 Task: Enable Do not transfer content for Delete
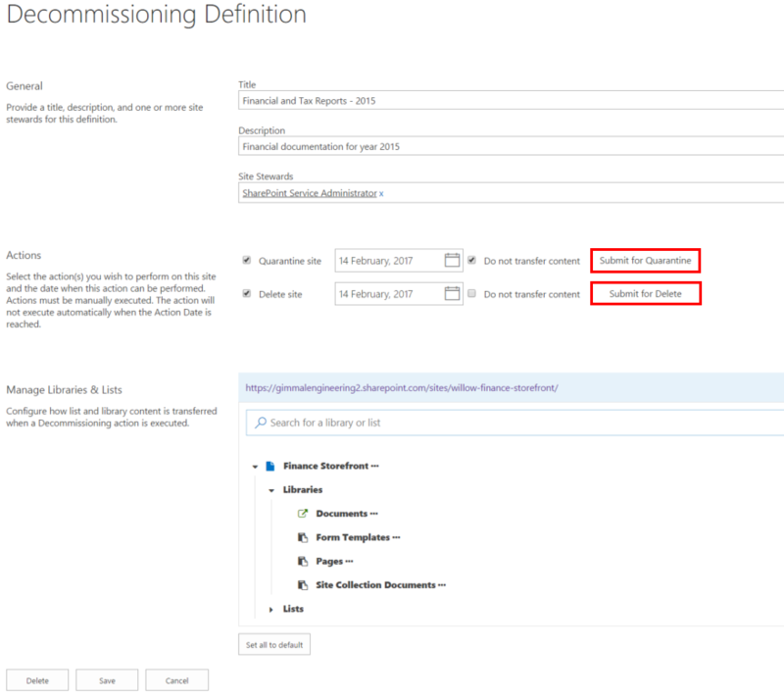click(472, 293)
